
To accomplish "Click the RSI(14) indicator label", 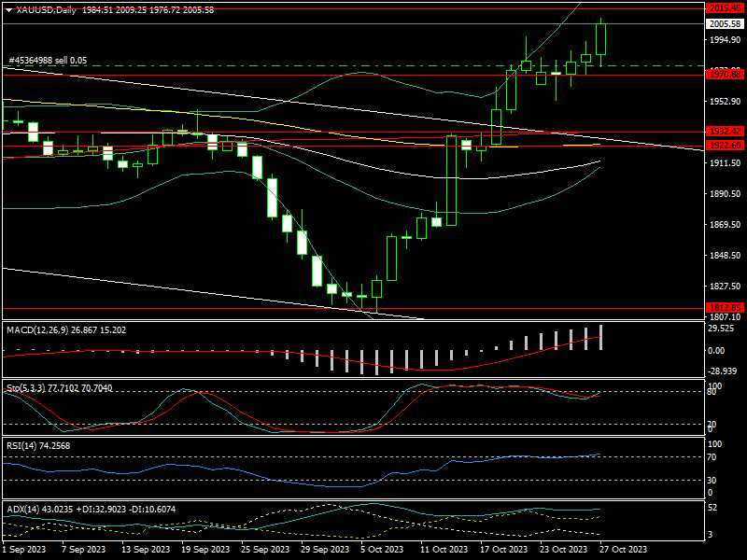I will click(x=22, y=446).
